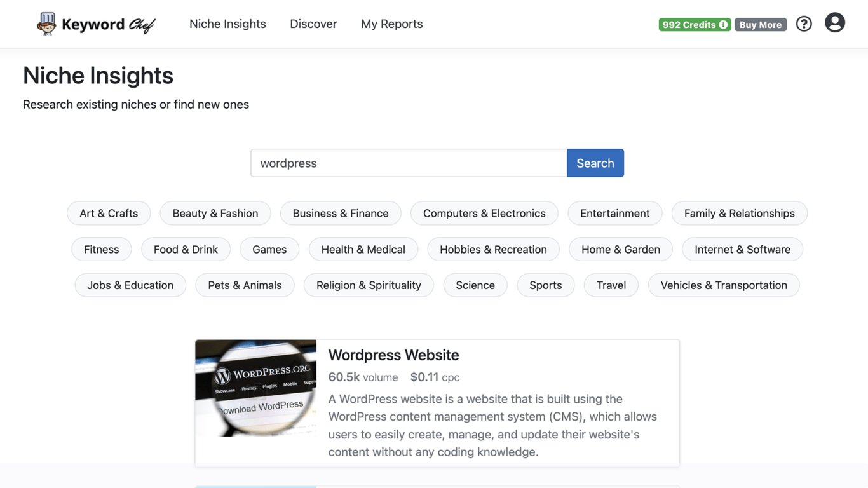
Task: Click the Health & Medical category
Action: (363, 250)
